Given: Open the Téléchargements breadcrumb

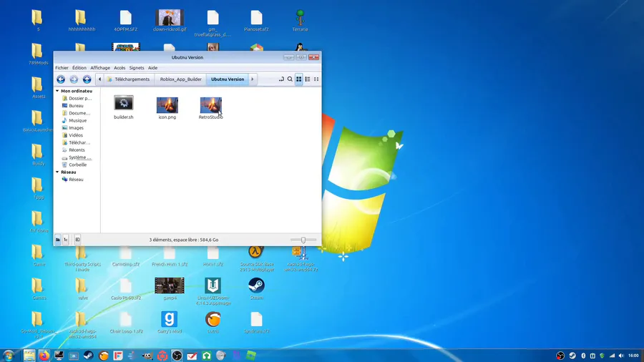Looking at the screenshot, I should (x=128, y=79).
